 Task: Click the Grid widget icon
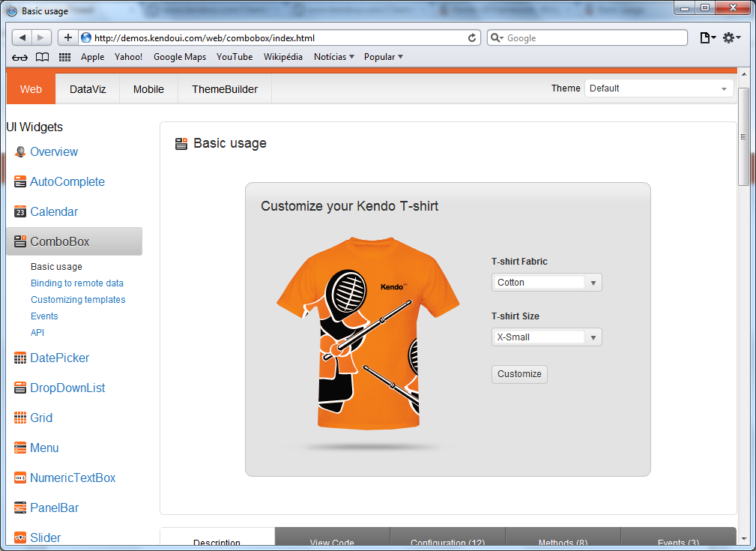tap(19, 418)
